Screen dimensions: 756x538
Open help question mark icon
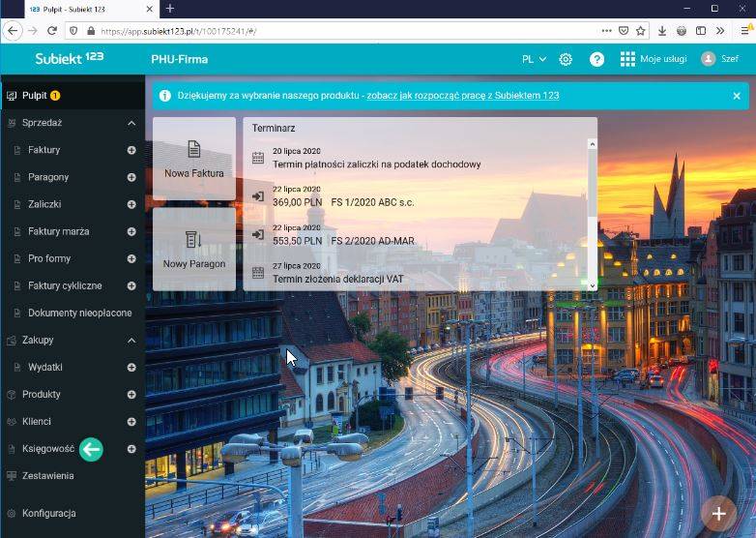(x=596, y=59)
